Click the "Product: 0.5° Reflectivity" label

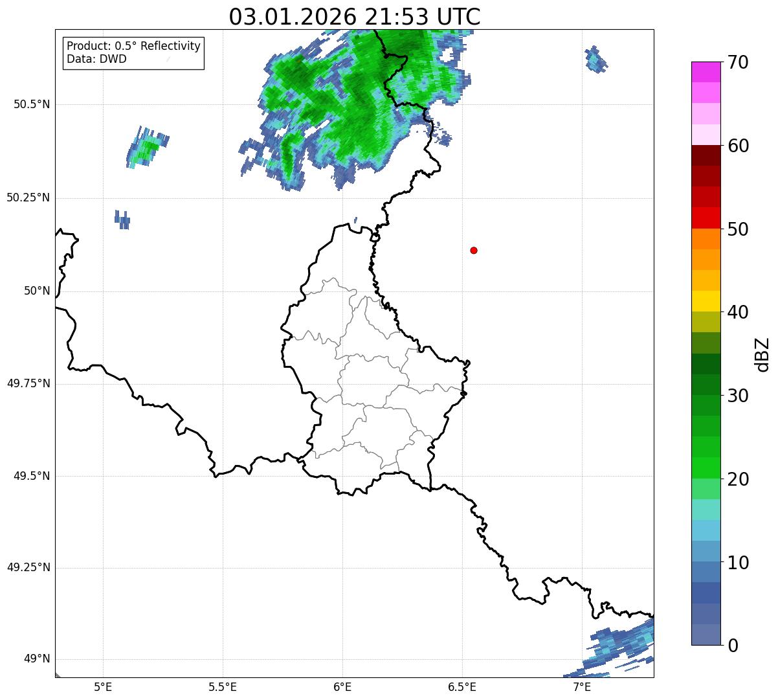click(134, 47)
